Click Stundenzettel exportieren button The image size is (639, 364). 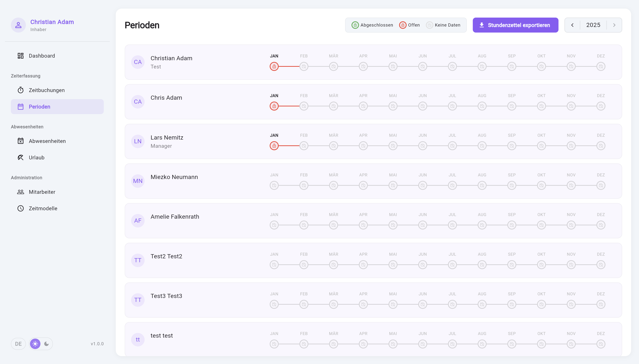515,25
